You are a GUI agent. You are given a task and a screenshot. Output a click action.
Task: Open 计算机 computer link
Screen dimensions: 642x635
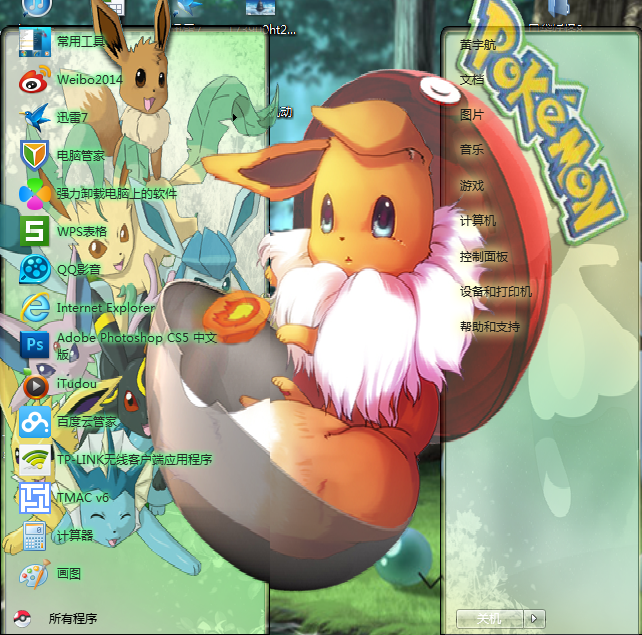tap(477, 221)
